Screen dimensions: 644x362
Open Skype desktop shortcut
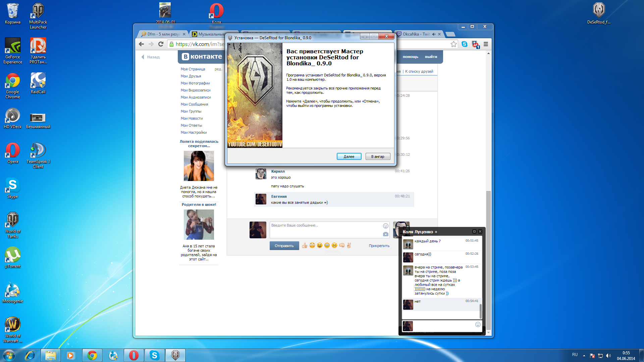tap(13, 188)
